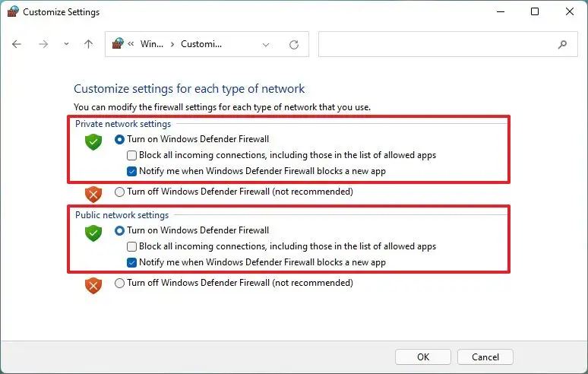Click the firewall icon in address bar
Viewport: 588px width, 374px height.
118,43
